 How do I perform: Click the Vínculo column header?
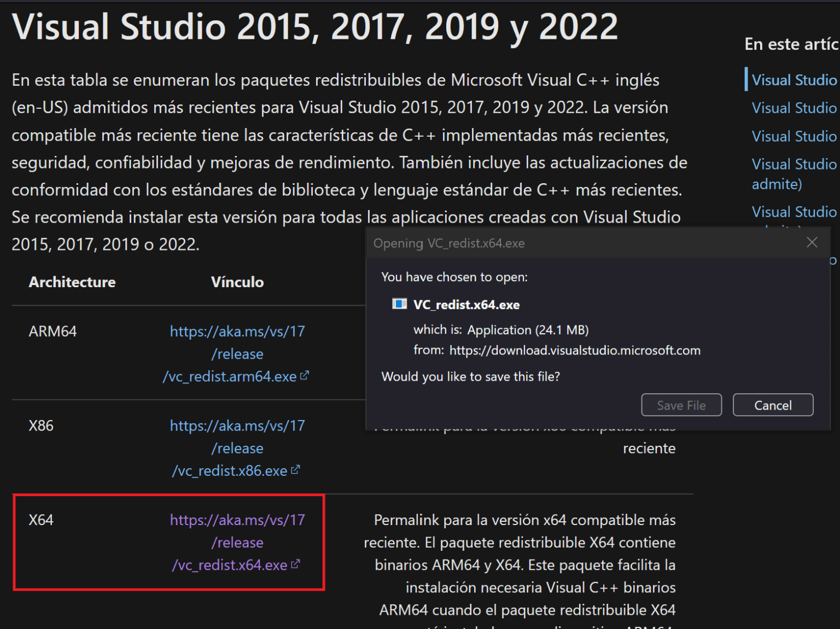tap(237, 282)
